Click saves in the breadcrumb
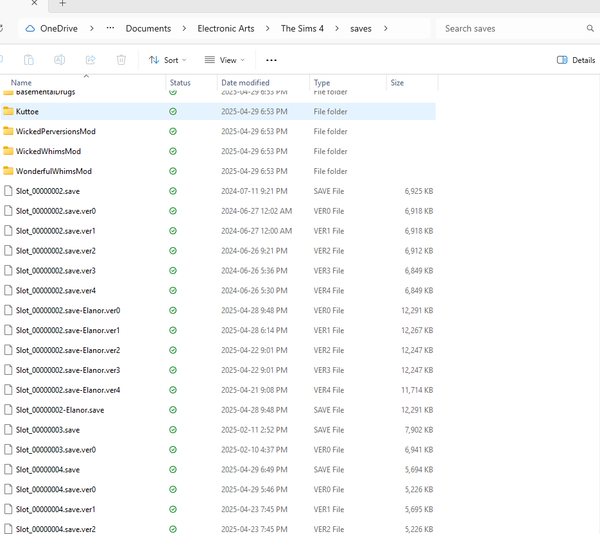 coord(361,29)
